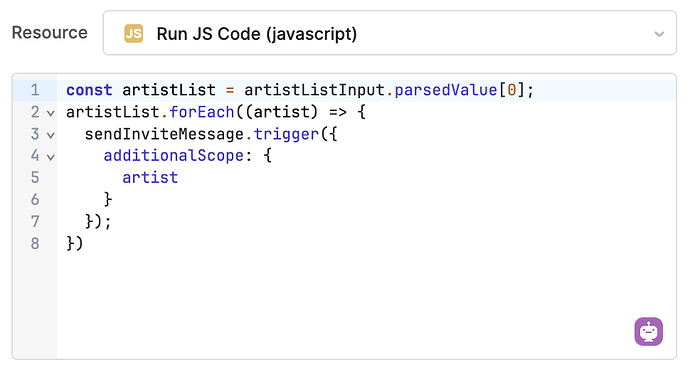This screenshot has height=369, width=690.
Task: Click the parsedValue property in line 1
Action: coord(446,90)
